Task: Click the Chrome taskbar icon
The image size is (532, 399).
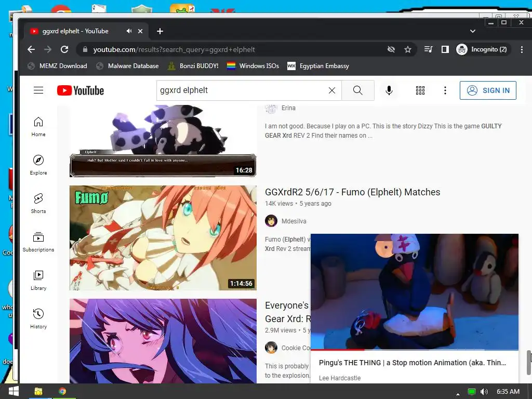Action: coord(62,391)
